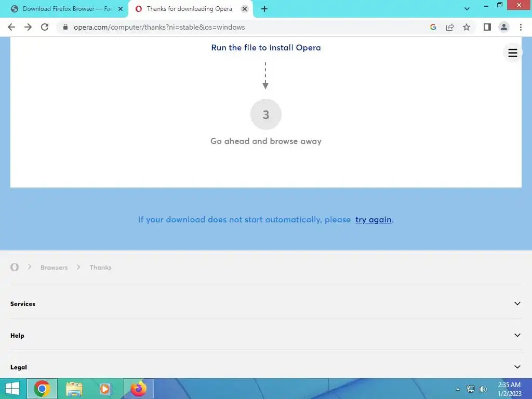Click the Services heading text
Screen dimensions: 532x399
(23, 303)
